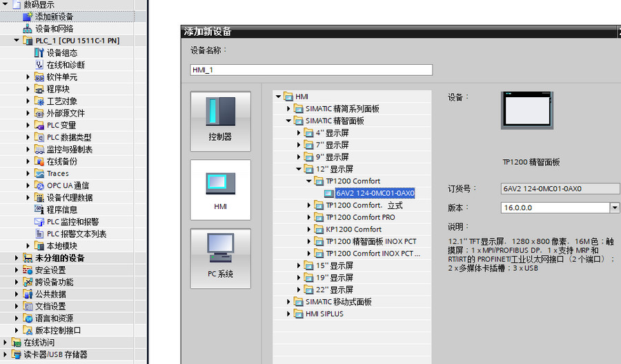
Task: Click the HMI SIPLUS folder icon
Action: [x=299, y=314]
